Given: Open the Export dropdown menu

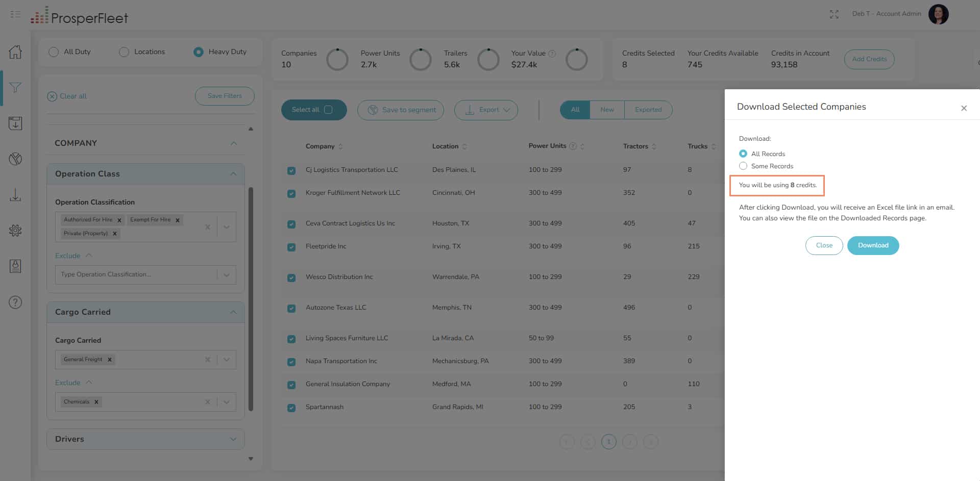Looking at the screenshot, I should [x=486, y=110].
